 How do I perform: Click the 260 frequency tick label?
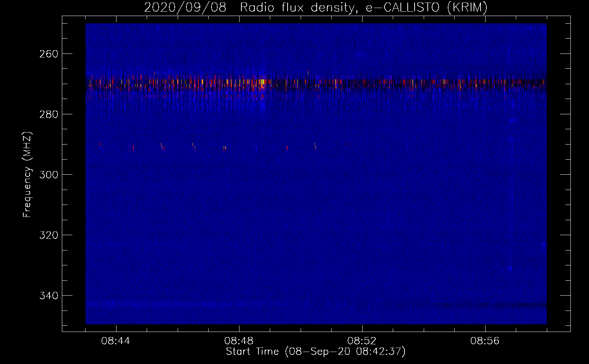click(48, 54)
